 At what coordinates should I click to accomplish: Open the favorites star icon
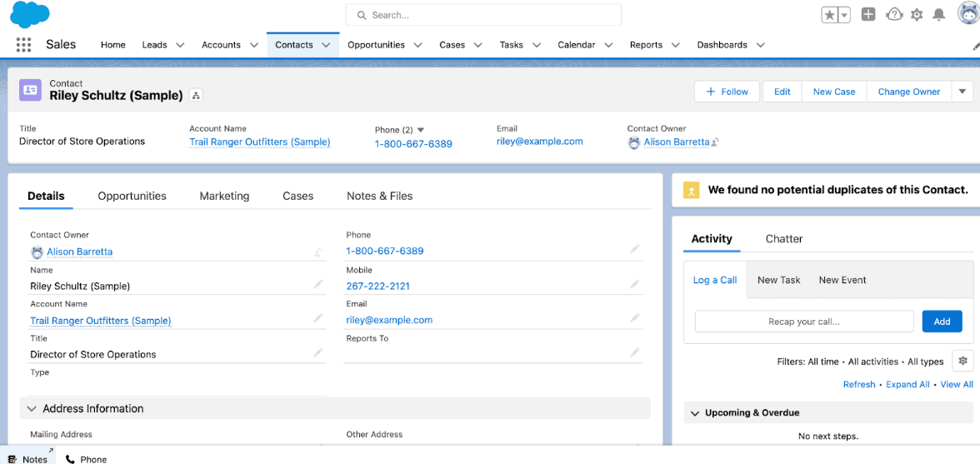tap(830, 15)
